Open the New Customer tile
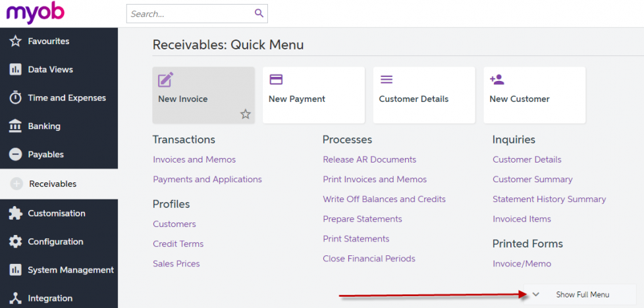The height and width of the screenshot is (308, 644). [x=534, y=95]
